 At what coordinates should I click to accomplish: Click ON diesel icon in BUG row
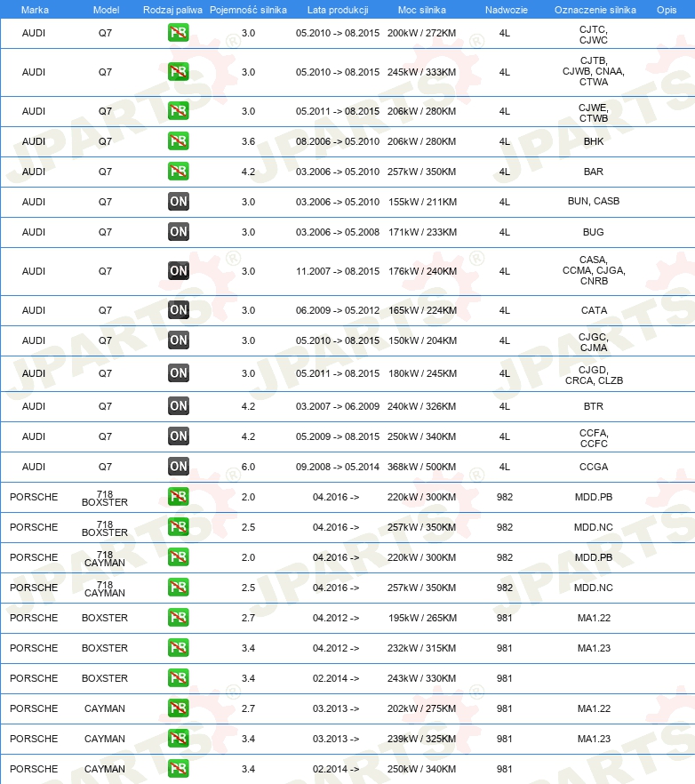pos(178,232)
